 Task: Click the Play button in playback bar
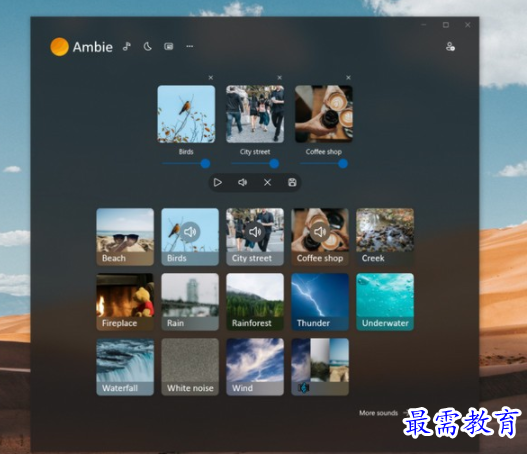(218, 182)
